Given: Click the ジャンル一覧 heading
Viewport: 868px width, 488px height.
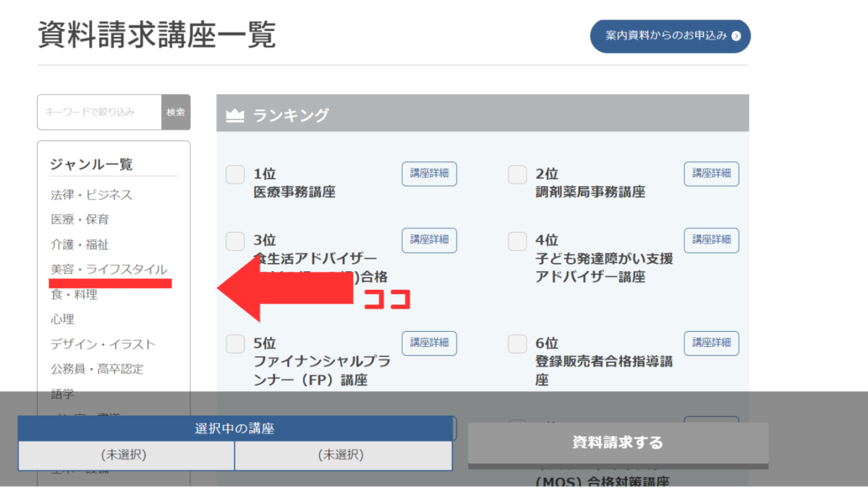Looking at the screenshot, I should pyautogui.click(x=91, y=165).
